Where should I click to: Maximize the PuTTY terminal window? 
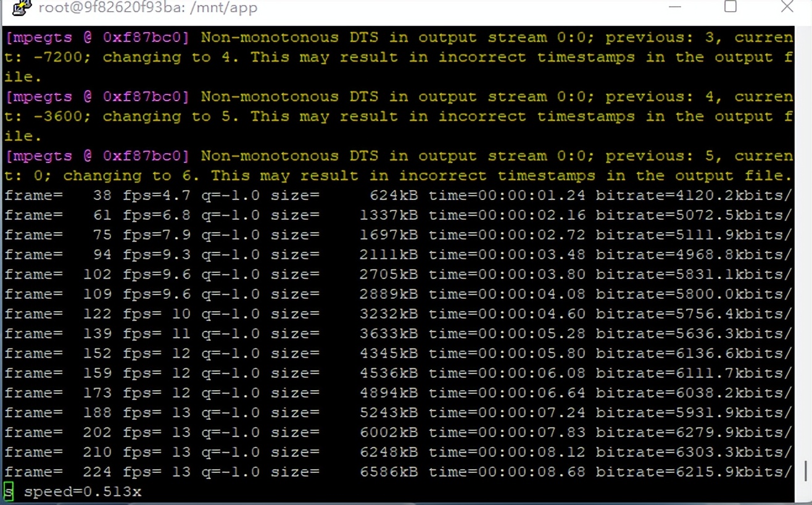(x=731, y=7)
